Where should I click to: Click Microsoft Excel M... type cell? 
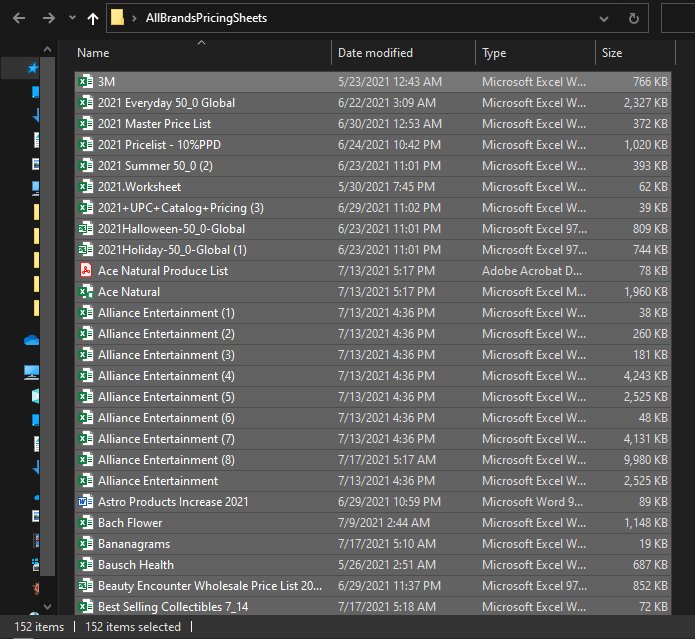534,292
